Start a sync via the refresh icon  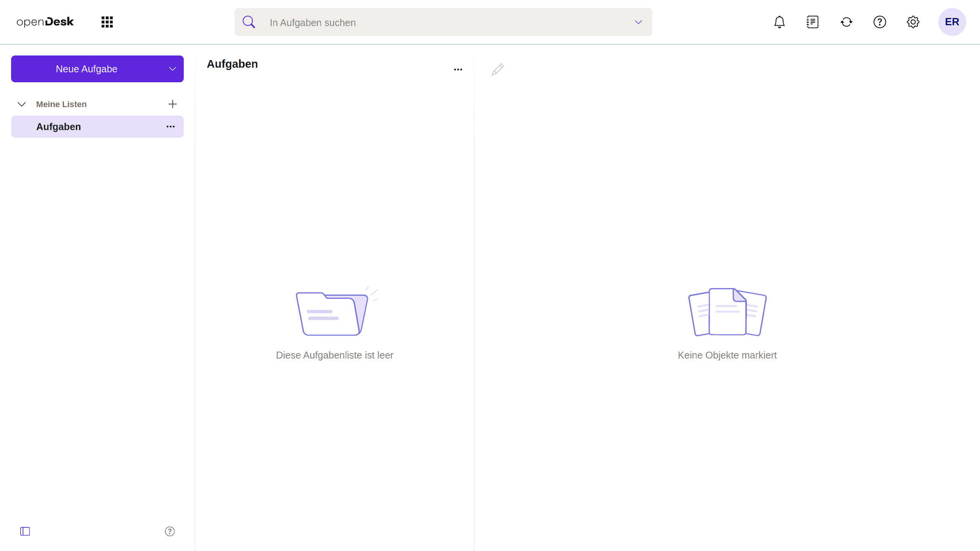[x=846, y=22]
